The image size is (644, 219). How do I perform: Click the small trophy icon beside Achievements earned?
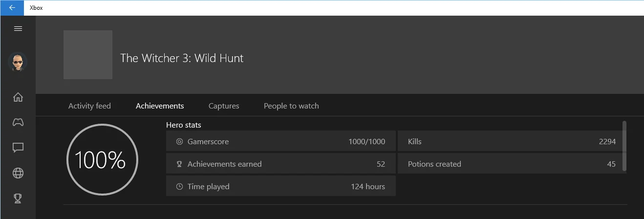tap(179, 164)
